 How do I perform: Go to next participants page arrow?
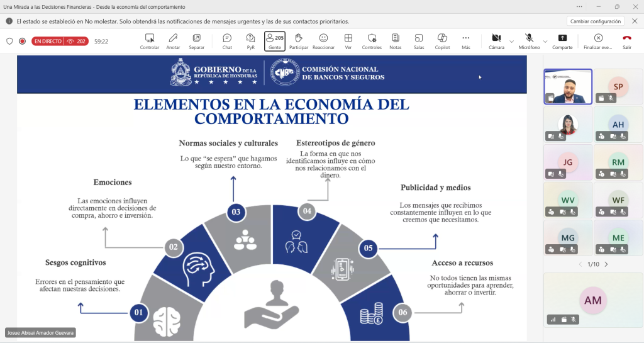606,264
